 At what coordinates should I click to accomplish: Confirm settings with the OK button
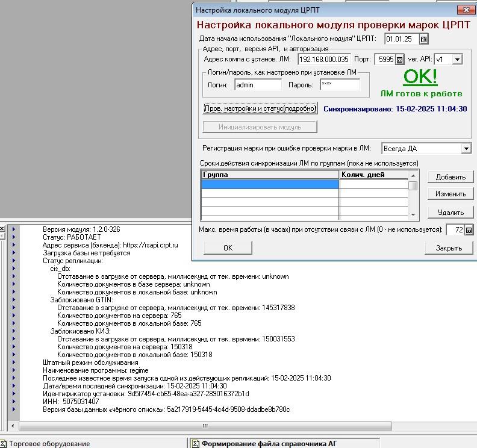(x=228, y=248)
